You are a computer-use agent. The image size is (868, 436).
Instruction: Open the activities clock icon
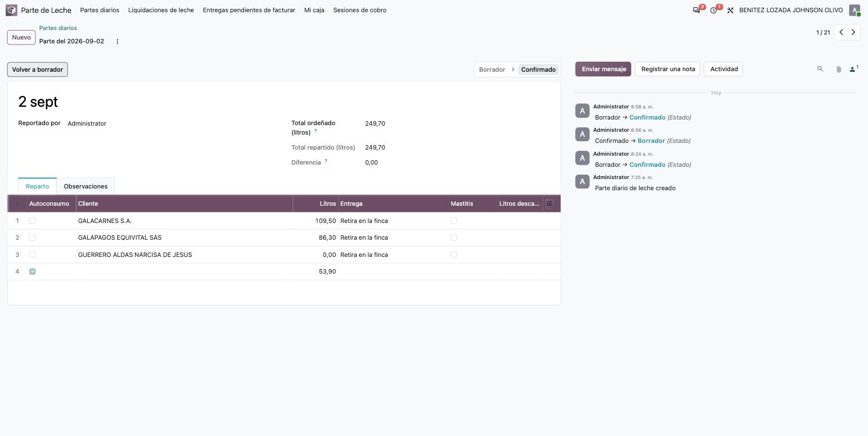[714, 10]
